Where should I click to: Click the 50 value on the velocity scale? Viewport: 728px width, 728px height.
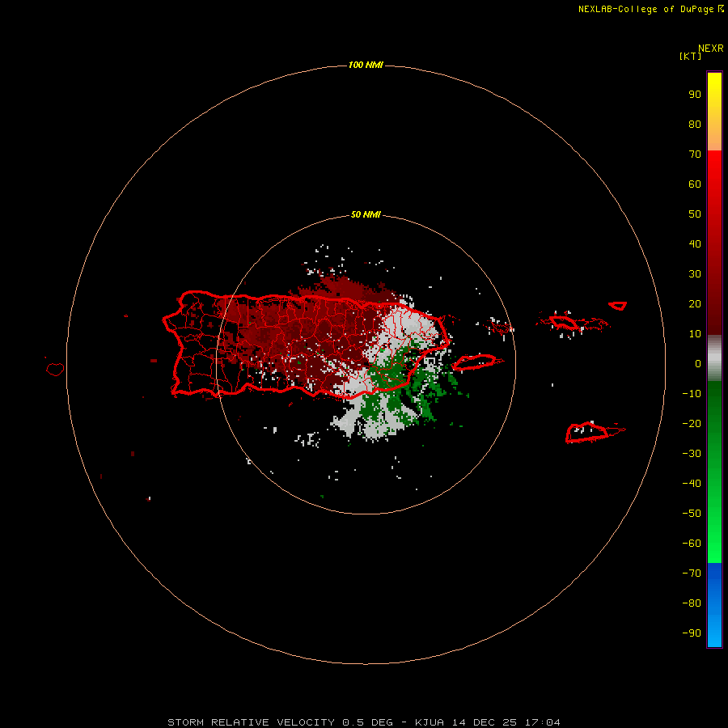click(695, 214)
